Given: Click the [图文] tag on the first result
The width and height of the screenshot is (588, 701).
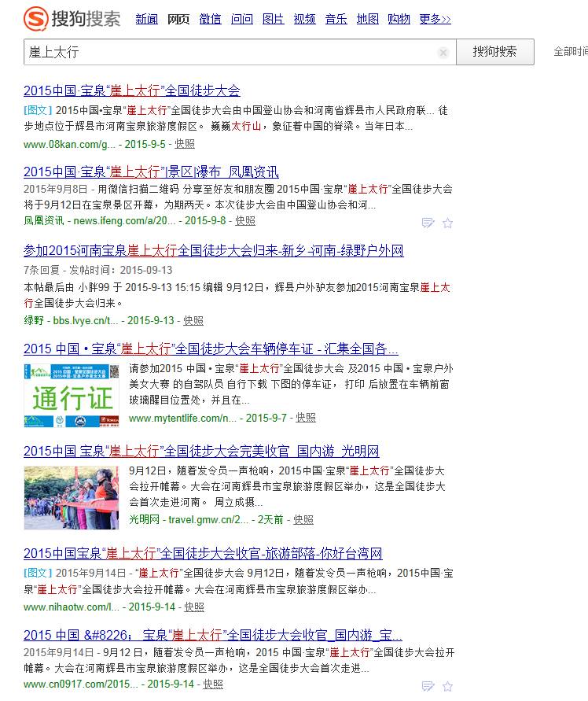Looking at the screenshot, I should 38,110.
